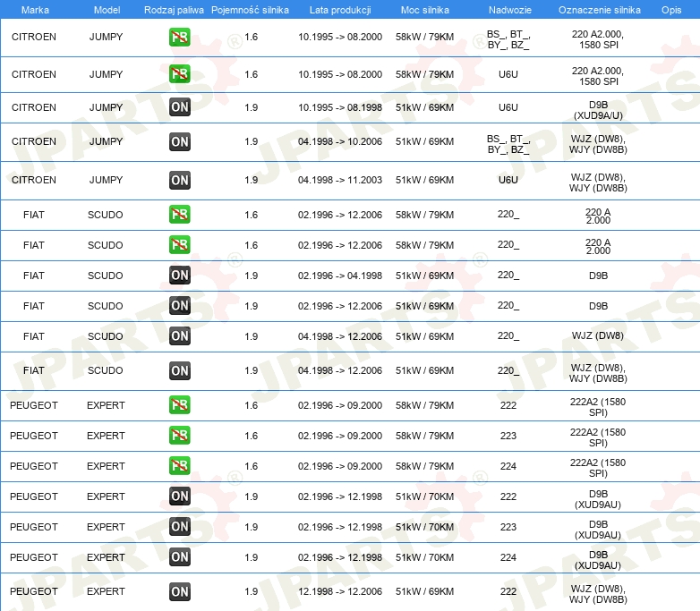Click the PB petrol icon for Peugeot Expert body 222
Image resolution: width=700 pixels, height=611 pixels.
pyautogui.click(x=180, y=405)
